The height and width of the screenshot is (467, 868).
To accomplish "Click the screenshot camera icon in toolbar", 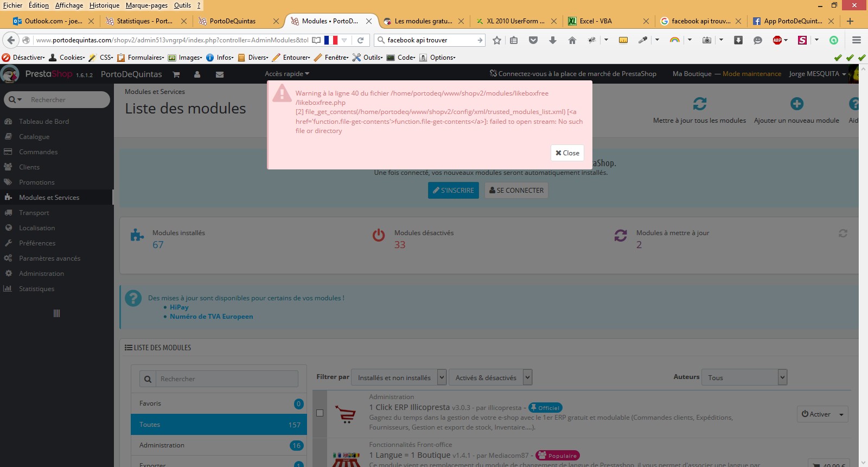I will click(x=706, y=40).
